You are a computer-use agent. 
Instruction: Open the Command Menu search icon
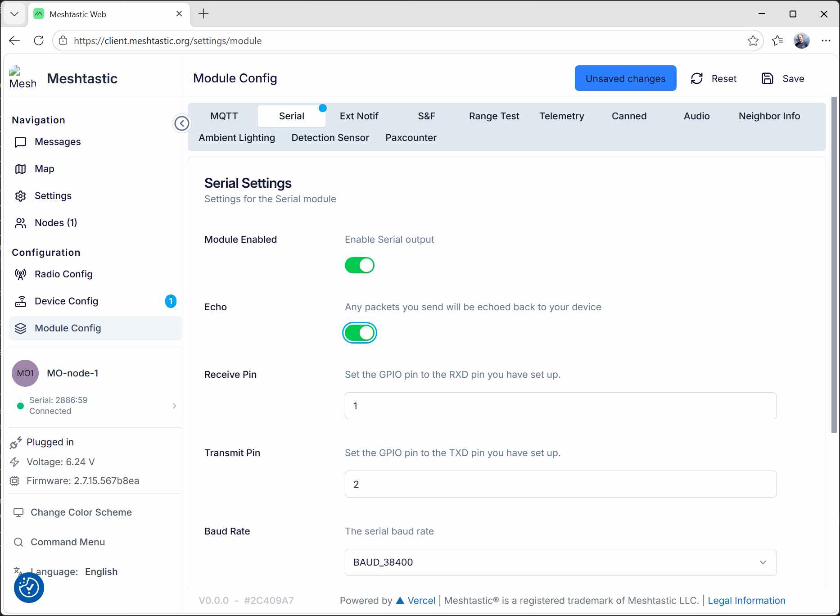click(x=18, y=542)
